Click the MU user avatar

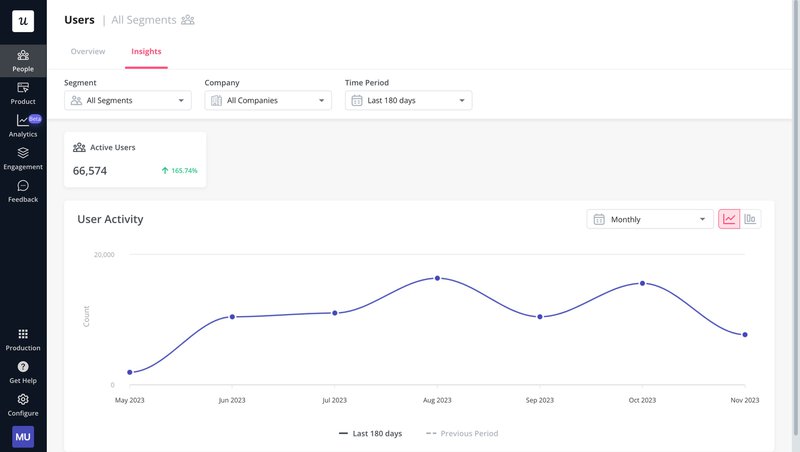(x=23, y=436)
